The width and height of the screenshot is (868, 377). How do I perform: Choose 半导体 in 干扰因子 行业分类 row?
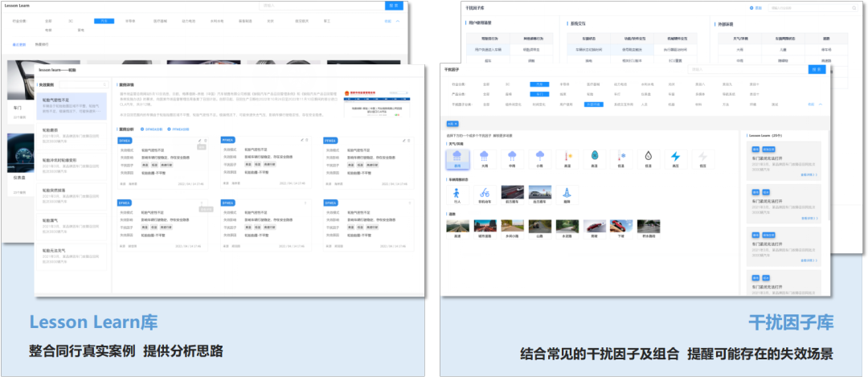[563, 84]
